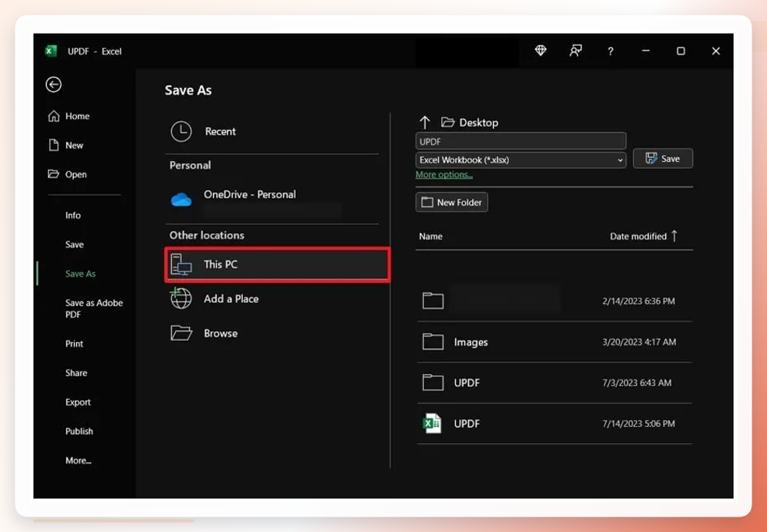Open the Export page
Image resolution: width=767 pixels, height=532 pixels.
[x=78, y=402]
